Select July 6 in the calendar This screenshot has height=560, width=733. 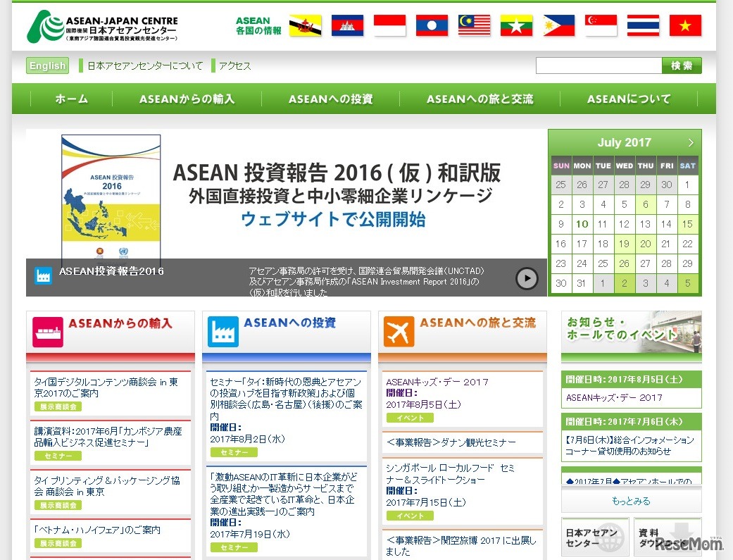(645, 204)
